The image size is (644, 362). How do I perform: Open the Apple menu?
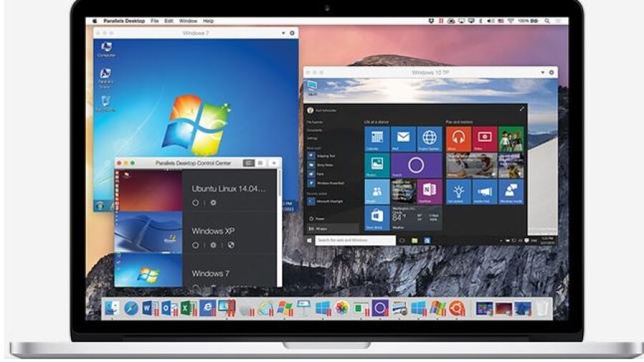tap(94, 21)
